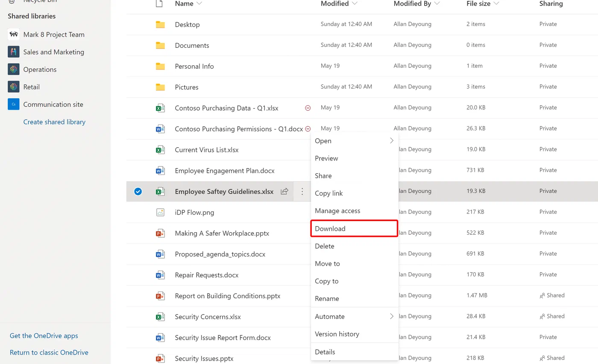Open the Security Concerns.xlsx file name
The height and width of the screenshot is (364, 598).
click(208, 317)
